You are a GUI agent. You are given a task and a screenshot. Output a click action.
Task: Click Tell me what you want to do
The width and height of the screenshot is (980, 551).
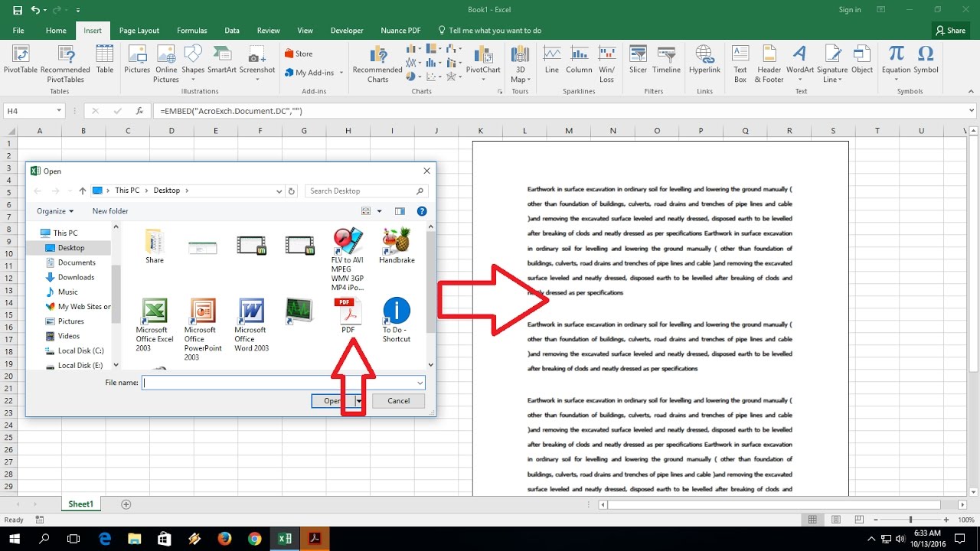(489, 31)
